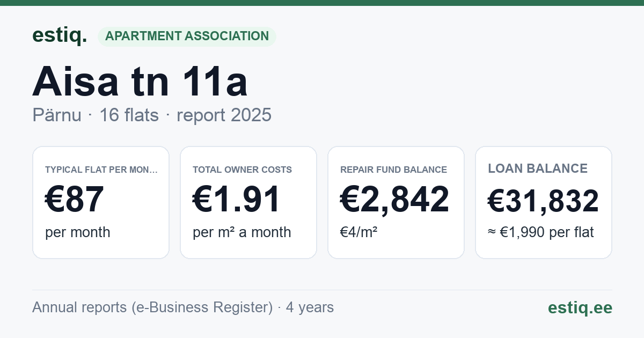This screenshot has height=338, width=644.
Task: Click the TYPICAL FLAT PER MON… label
Action: point(101,170)
